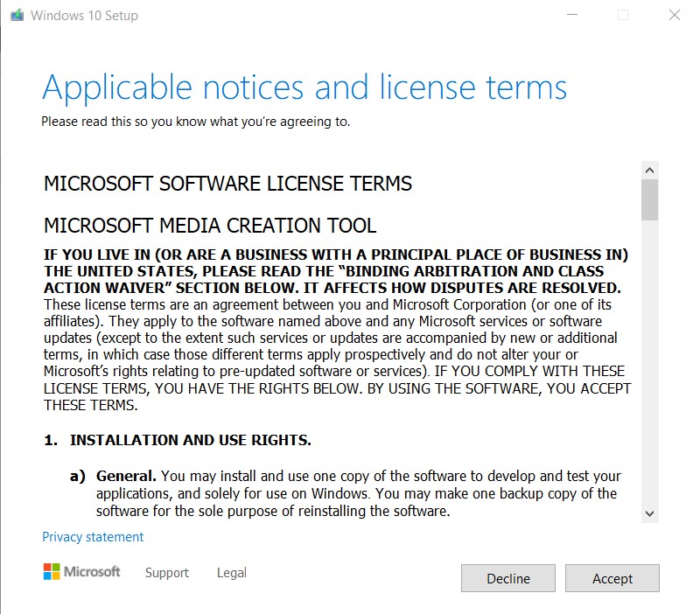700x614 pixels.
Task: Click the license text scroll-down arrow
Action: 649,513
